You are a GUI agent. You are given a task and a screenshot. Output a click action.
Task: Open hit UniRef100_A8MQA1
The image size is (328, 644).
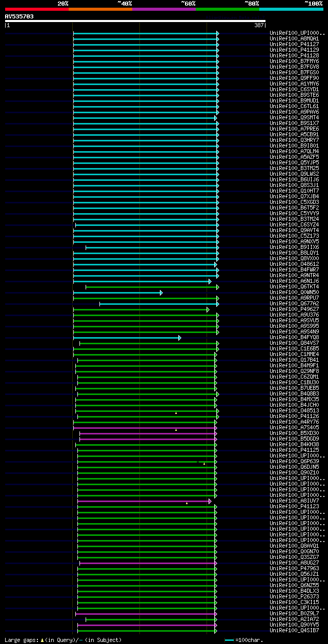click(294, 39)
